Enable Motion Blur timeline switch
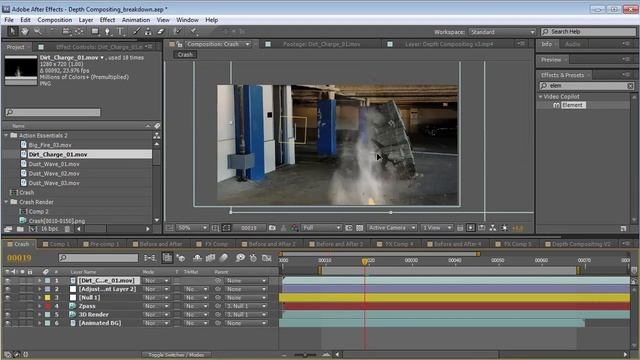The image size is (640, 360). coord(224,258)
